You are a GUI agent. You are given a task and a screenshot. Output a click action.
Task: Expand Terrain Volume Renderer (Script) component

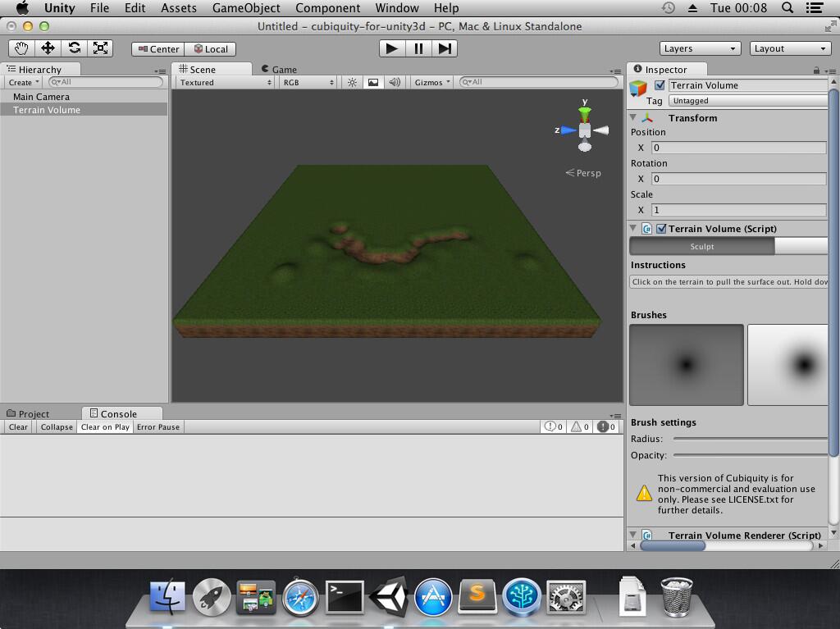(x=633, y=535)
